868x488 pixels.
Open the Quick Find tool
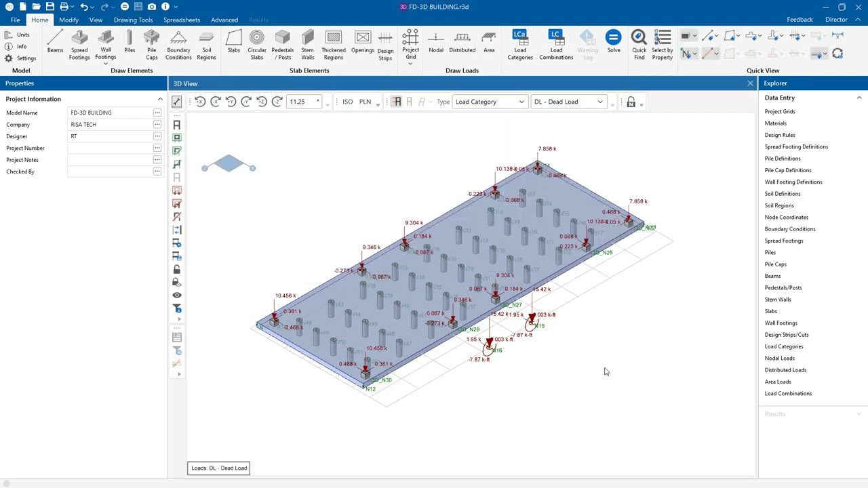(639, 45)
